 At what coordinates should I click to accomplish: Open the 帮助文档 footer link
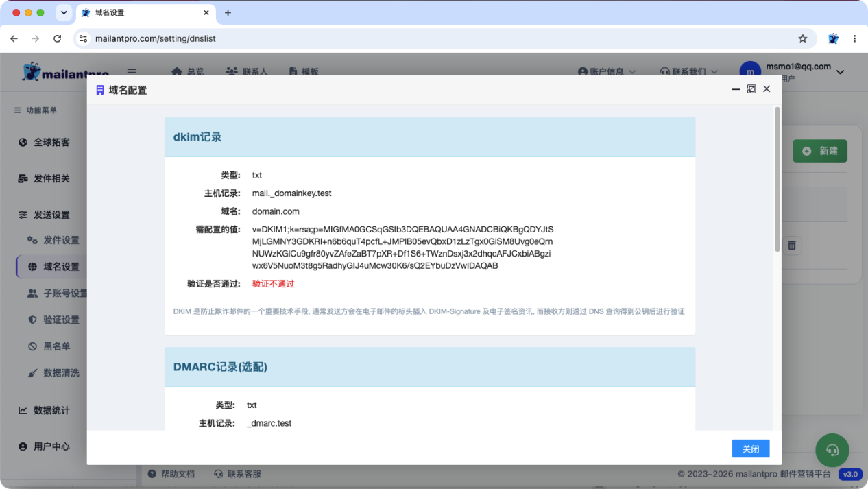(x=171, y=474)
